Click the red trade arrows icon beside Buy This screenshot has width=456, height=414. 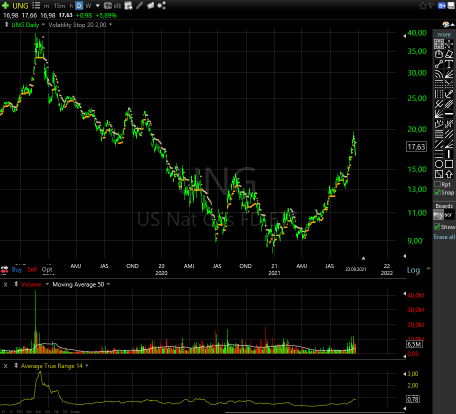(x=4, y=269)
